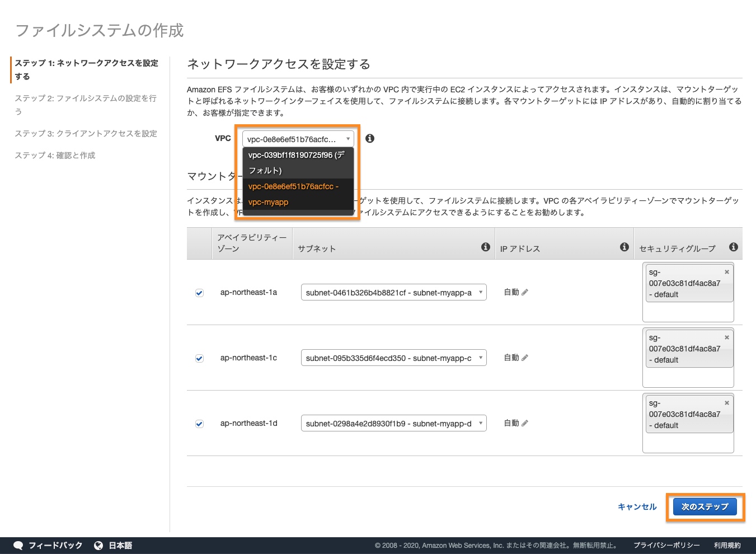Click the ap-northeast-1a zone label
The width and height of the screenshot is (756, 554).
(248, 292)
